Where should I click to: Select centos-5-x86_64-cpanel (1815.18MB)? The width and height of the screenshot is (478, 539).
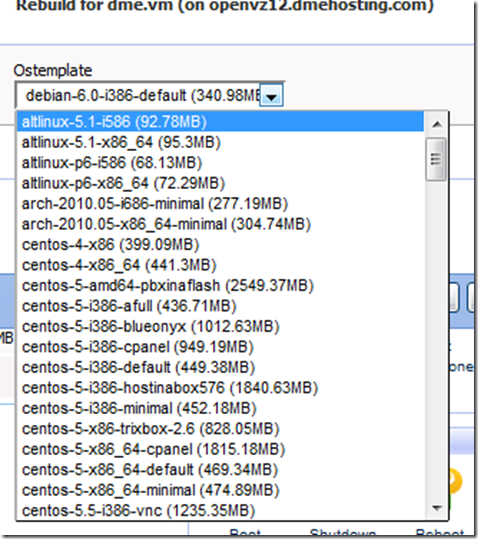(x=220, y=449)
